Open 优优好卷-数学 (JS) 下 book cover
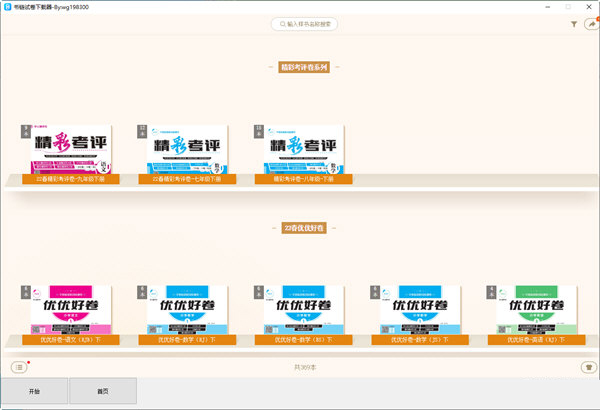600x410 pixels. (419, 310)
